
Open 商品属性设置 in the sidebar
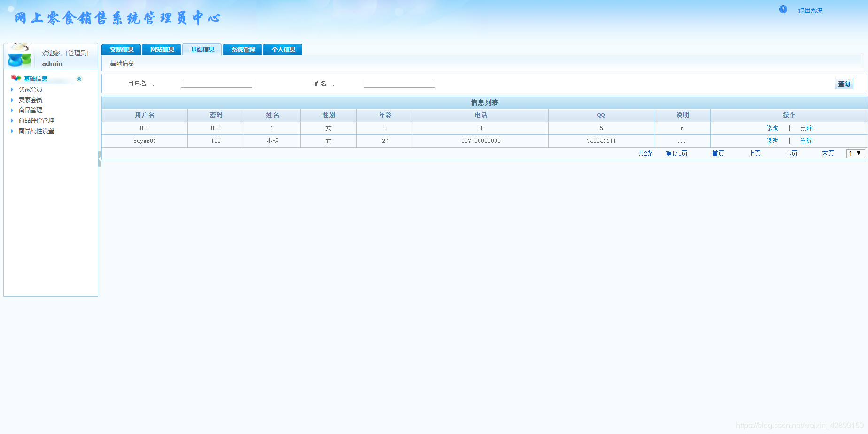pos(36,131)
